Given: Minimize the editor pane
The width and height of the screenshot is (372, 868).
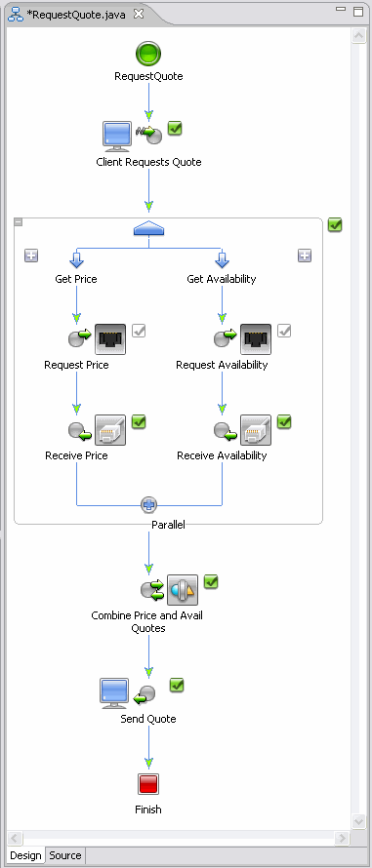Looking at the screenshot, I should coord(342,10).
